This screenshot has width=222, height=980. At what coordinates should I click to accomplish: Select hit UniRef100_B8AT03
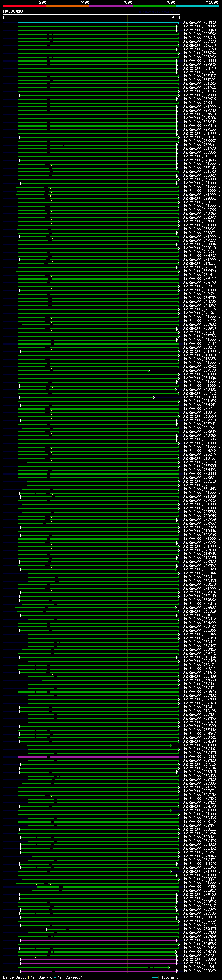click(x=199, y=397)
